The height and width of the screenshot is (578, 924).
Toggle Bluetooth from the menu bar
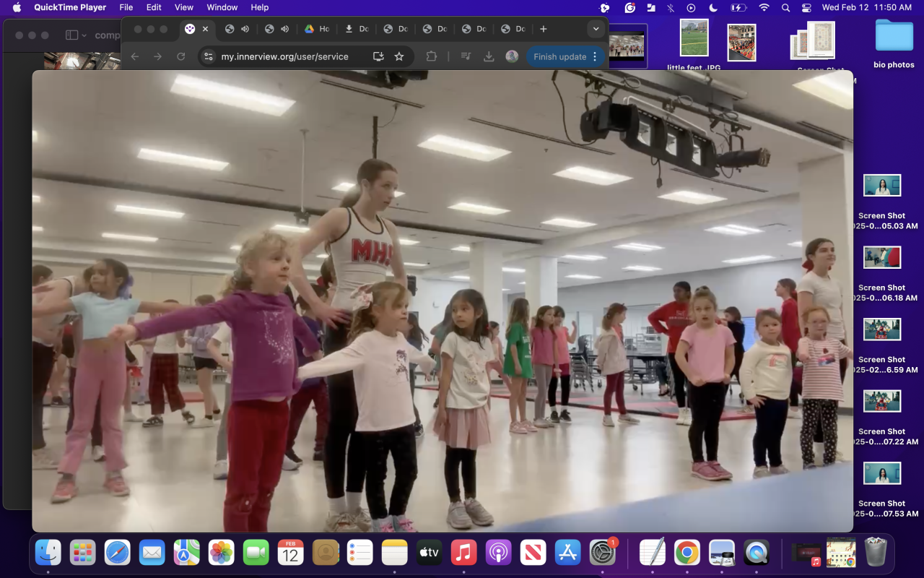click(x=671, y=7)
